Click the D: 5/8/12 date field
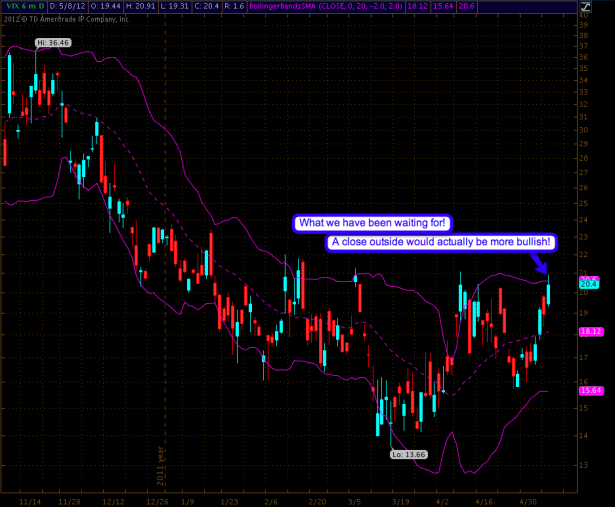The image size is (615, 507). [69, 6]
